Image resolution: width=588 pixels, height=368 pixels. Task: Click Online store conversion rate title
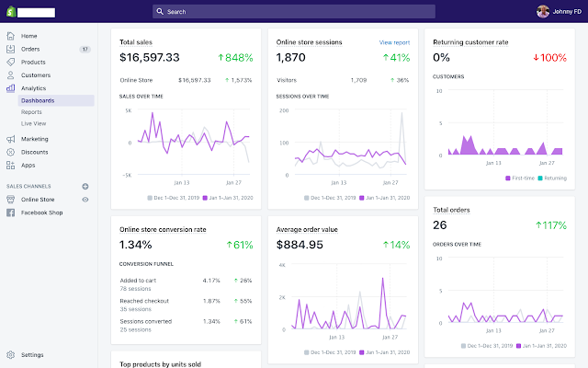[x=163, y=229]
